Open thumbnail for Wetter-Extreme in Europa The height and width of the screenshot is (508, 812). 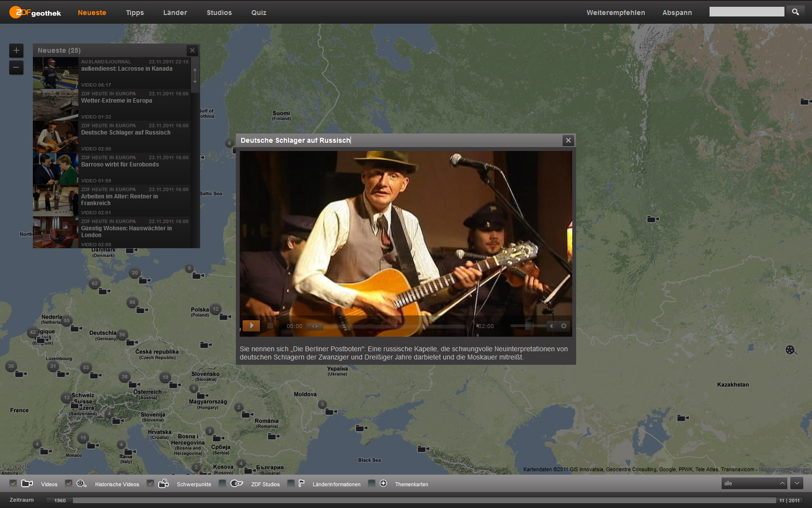(x=56, y=105)
